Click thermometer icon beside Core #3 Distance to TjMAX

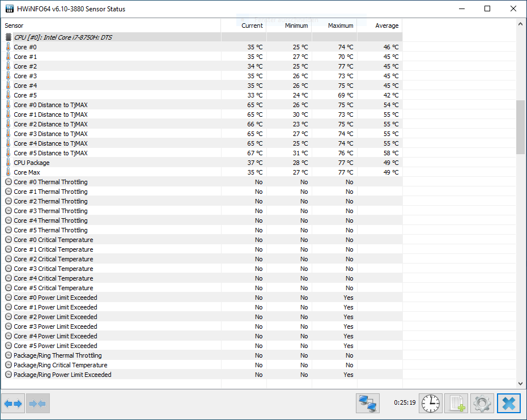click(x=8, y=134)
